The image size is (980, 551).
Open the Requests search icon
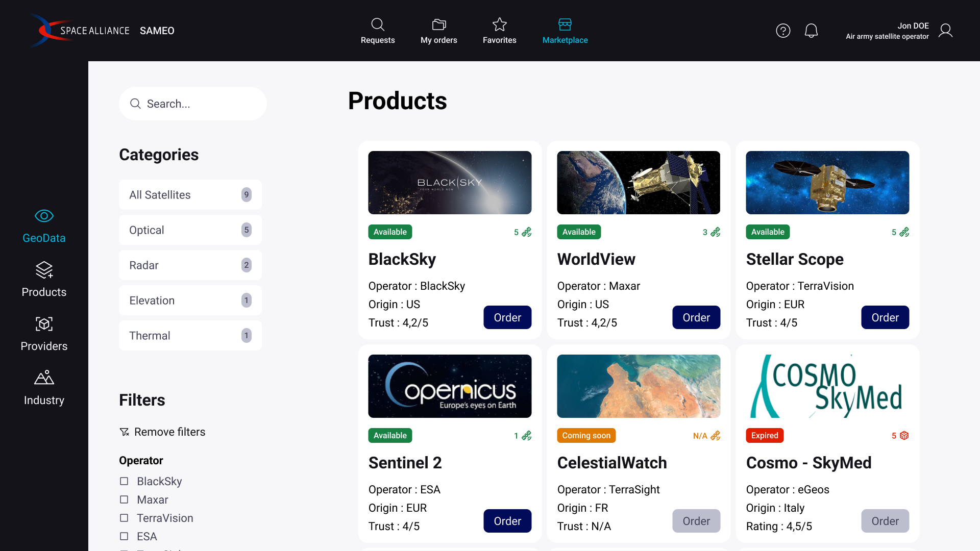378,24
